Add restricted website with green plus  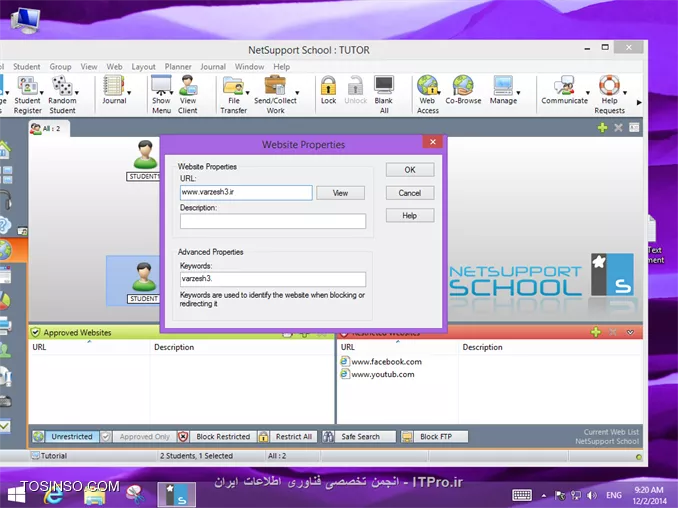[x=595, y=332]
